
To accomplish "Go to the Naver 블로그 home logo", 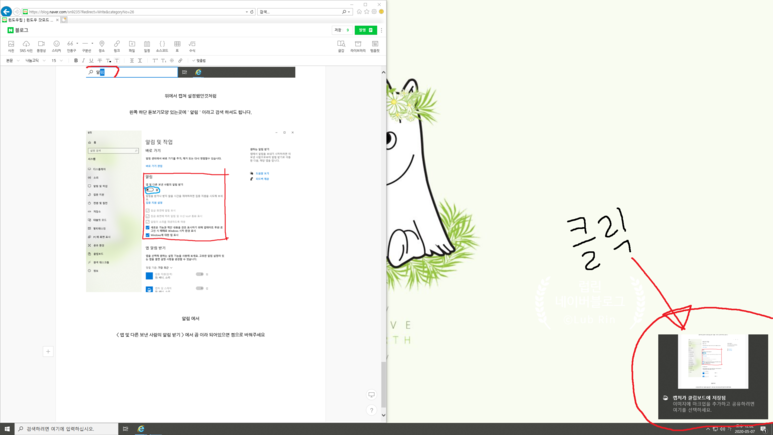I will click(18, 30).
